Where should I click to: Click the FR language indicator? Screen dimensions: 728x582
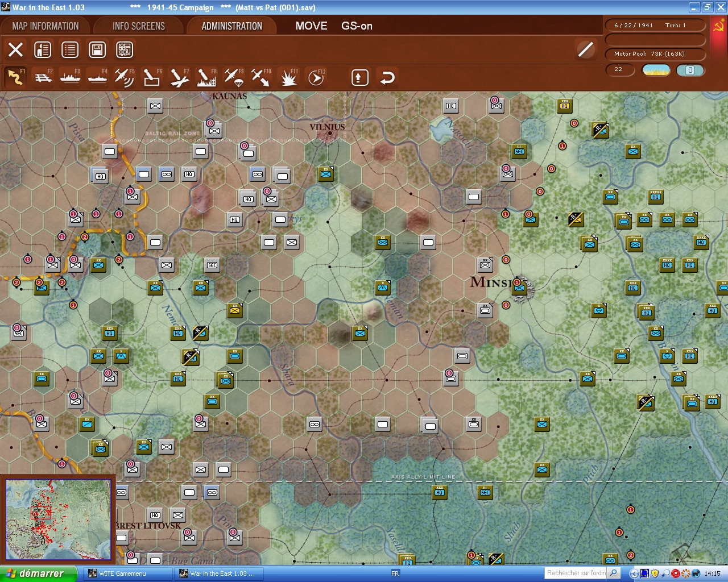[x=395, y=573]
